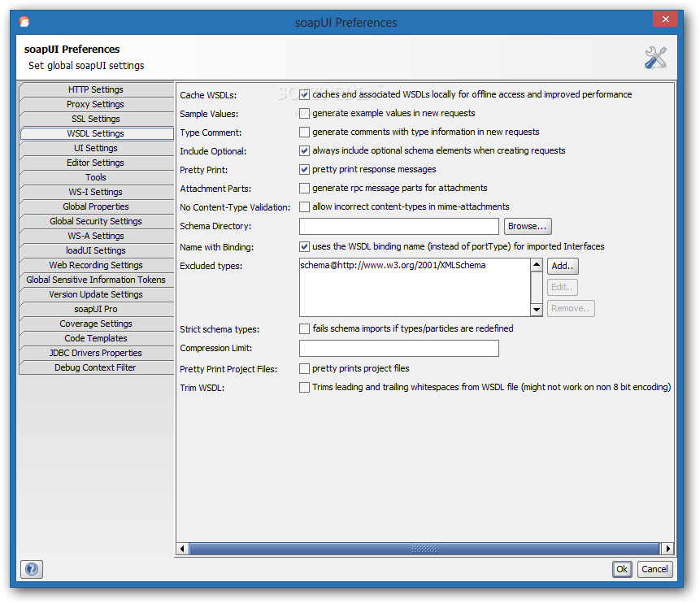The width and height of the screenshot is (700, 604).
Task: Open the Proxy Settings tab
Action: pyautogui.click(x=96, y=104)
